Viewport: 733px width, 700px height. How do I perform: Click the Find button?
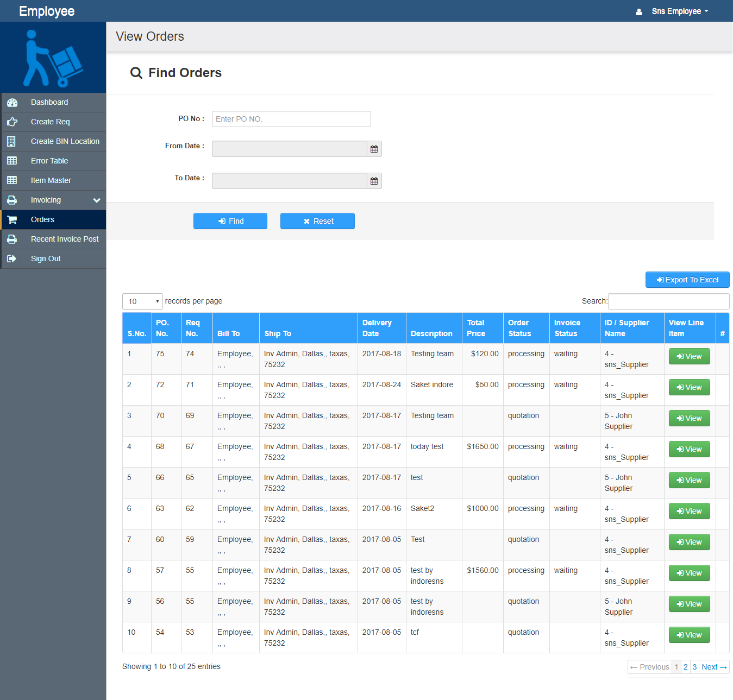point(230,221)
